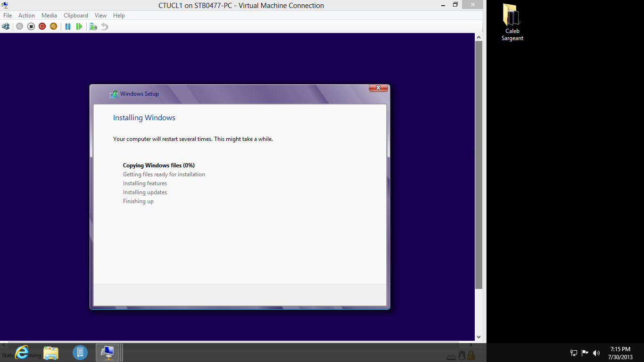Click the VM window's vertical scrollbar up arrow
The height and width of the screenshot is (362, 644).
[479, 37]
